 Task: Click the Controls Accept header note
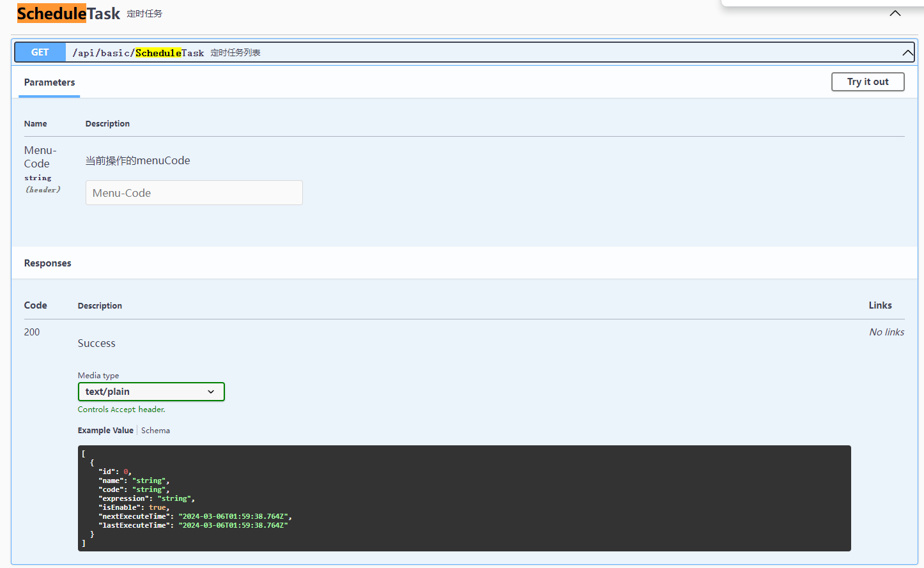point(121,410)
